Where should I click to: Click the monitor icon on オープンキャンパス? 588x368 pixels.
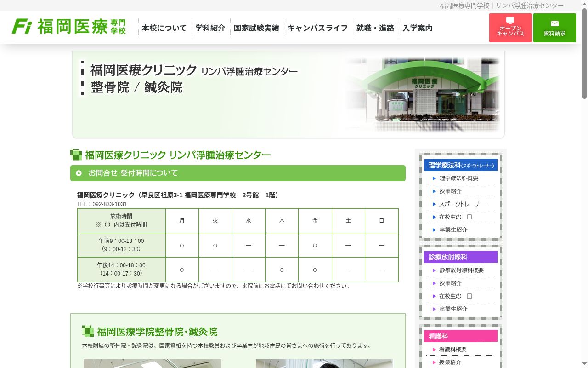coord(510,21)
